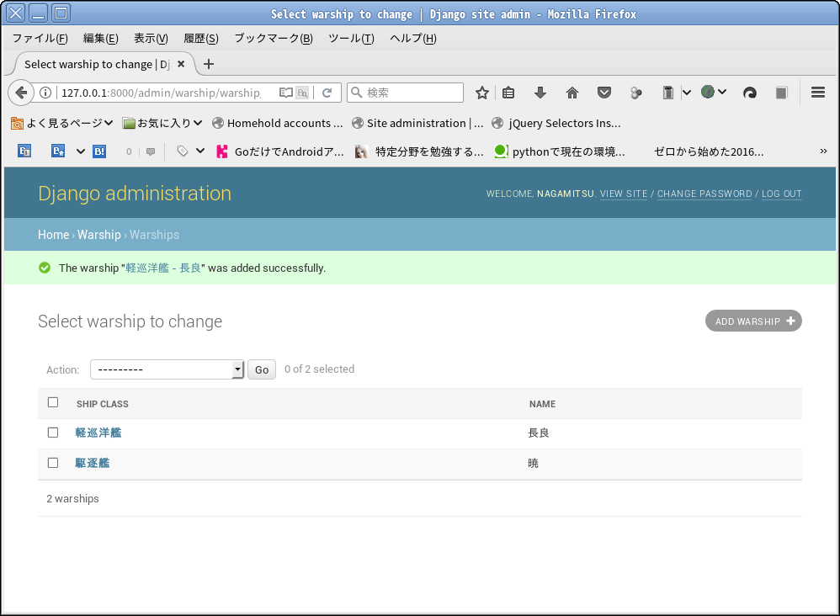Image resolution: width=840 pixels, height=616 pixels.
Task: Sort by the NAME column header
Action: point(542,404)
